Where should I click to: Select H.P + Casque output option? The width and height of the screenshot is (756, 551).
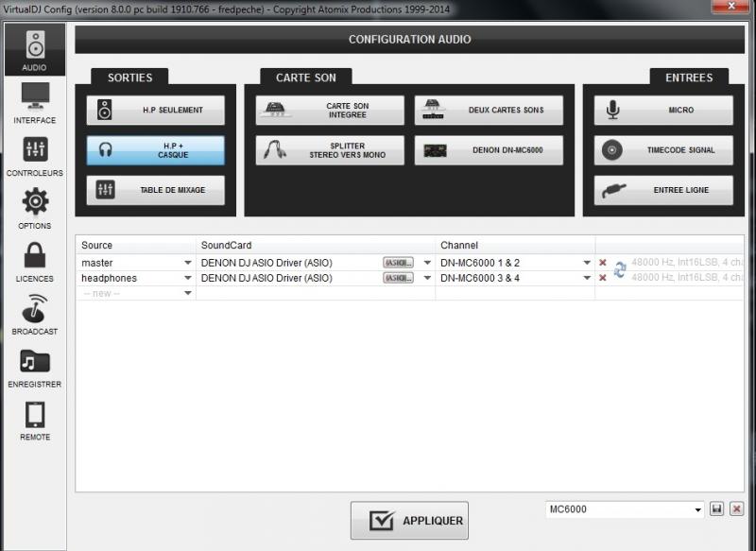[155, 150]
